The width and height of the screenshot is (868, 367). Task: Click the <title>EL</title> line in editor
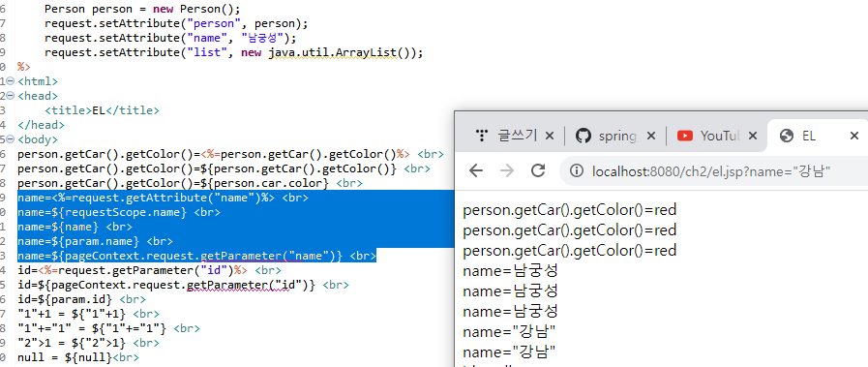(102, 110)
